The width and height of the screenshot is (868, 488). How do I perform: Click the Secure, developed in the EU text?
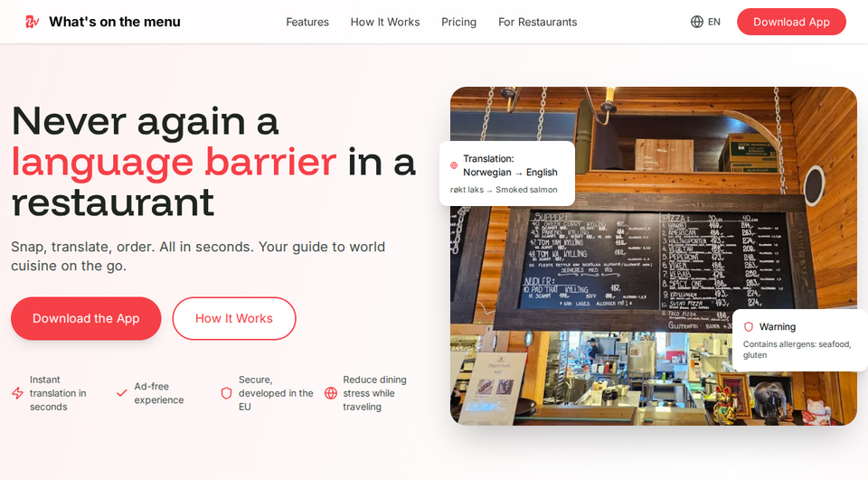[276, 393]
